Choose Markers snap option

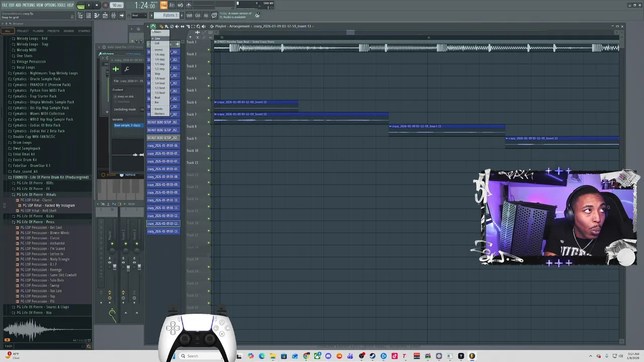click(159, 114)
